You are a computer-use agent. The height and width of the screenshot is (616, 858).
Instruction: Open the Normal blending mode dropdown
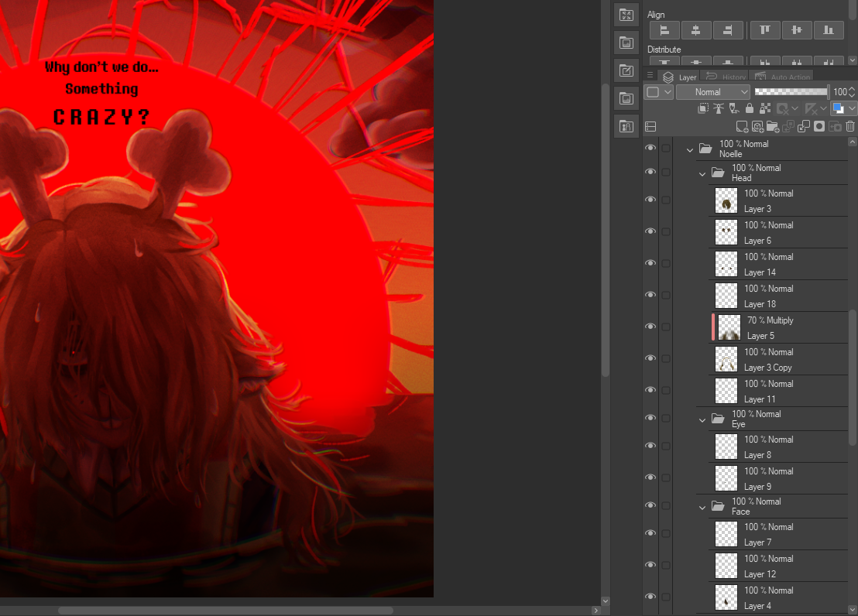713,92
